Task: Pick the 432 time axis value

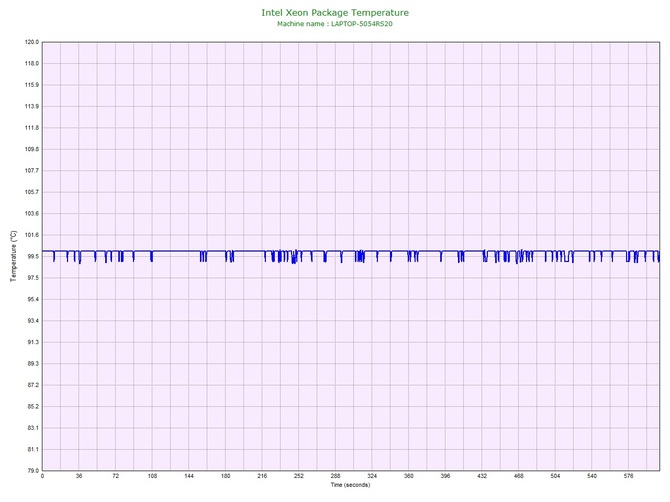Action: [482, 476]
